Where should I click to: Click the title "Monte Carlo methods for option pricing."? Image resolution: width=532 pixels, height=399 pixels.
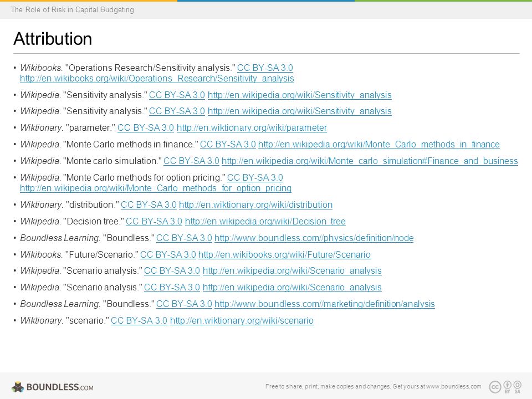coord(144,178)
